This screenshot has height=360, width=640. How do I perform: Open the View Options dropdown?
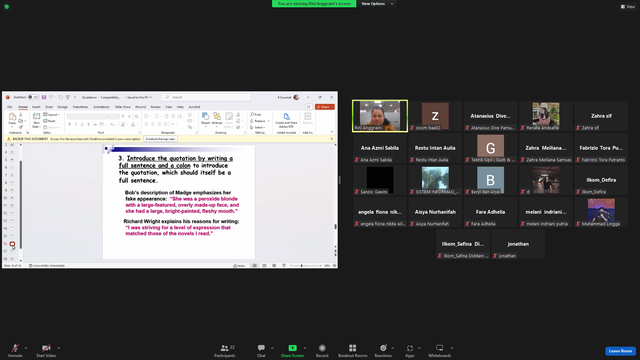(x=377, y=4)
